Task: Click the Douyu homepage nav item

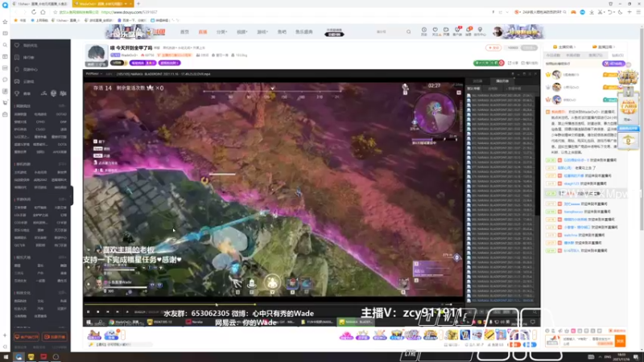Action: (185, 31)
